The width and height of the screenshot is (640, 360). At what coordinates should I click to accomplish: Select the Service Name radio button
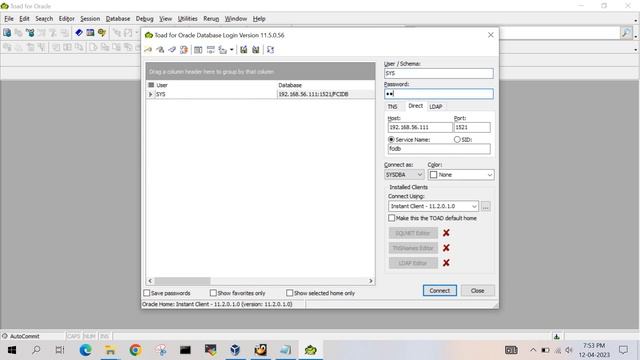tap(391, 140)
